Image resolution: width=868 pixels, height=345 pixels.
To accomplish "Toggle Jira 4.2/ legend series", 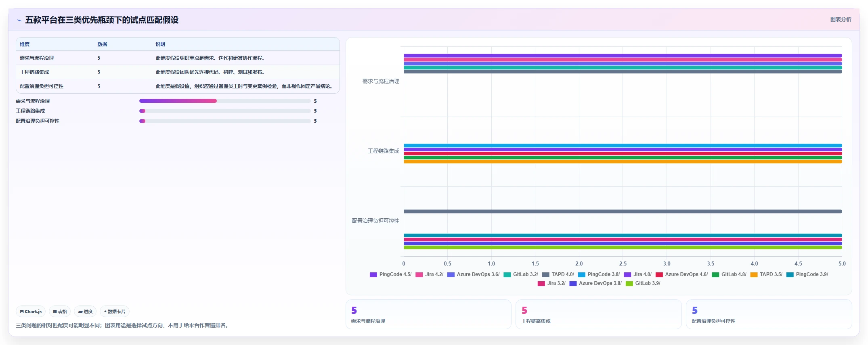I will coord(429,274).
